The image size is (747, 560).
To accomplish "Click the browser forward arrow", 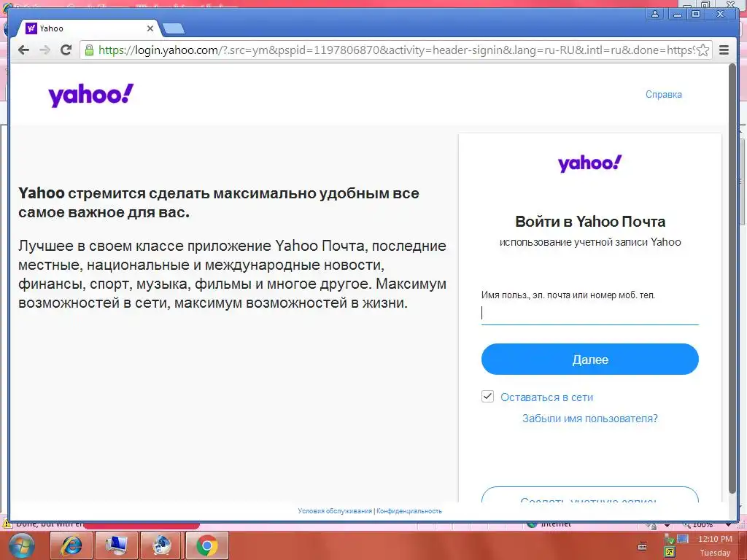I will coord(44,50).
